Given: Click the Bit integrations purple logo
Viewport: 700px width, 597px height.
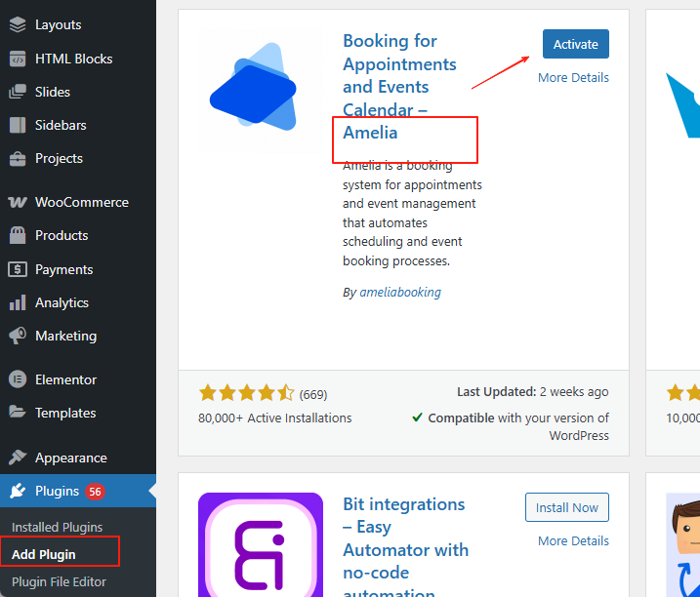Looking at the screenshot, I should click(261, 544).
